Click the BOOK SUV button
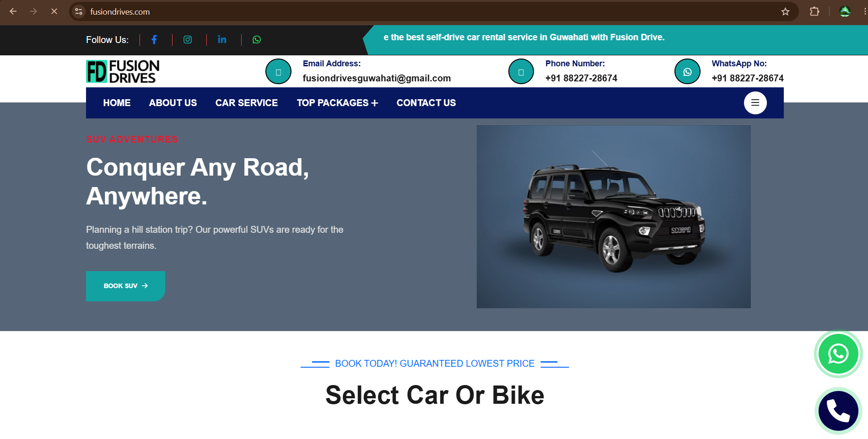Screen dimensions: 868x439 125,286
